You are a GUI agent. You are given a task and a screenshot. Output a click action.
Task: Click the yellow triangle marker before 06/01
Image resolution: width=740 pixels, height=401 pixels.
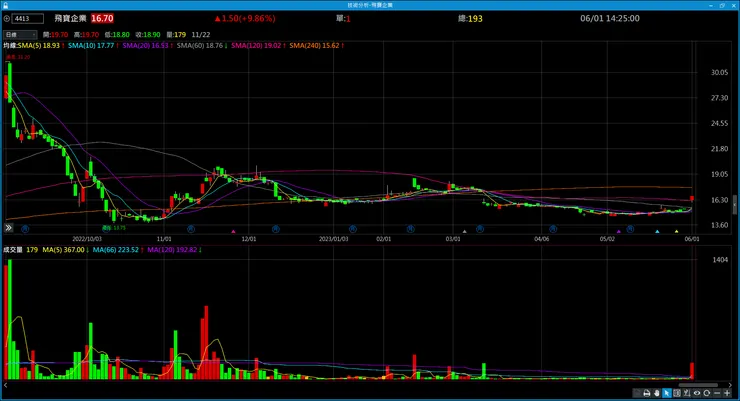(676, 232)
